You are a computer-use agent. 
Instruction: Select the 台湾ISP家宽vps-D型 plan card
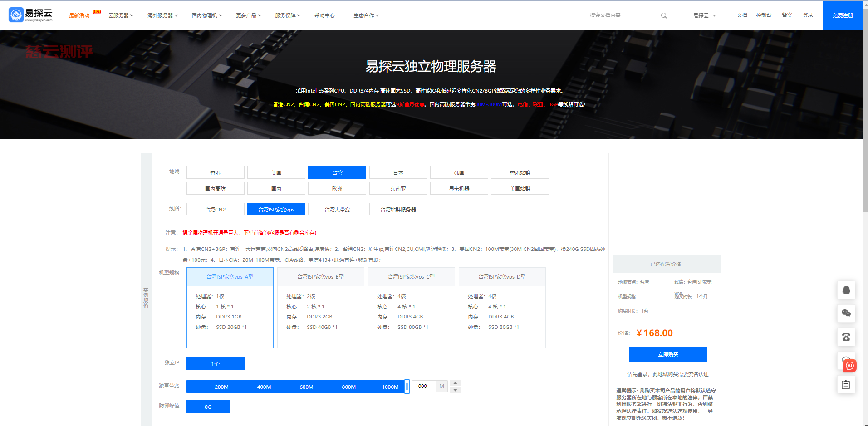pos(502,308)
